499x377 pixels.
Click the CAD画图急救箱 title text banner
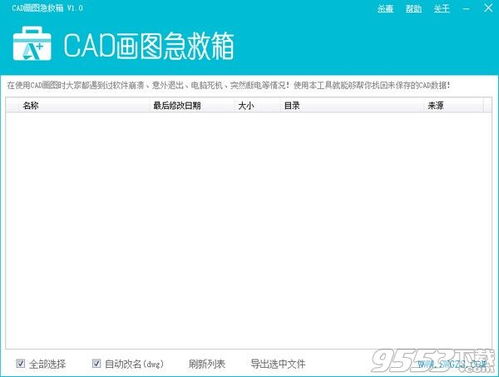click(149, 46)
